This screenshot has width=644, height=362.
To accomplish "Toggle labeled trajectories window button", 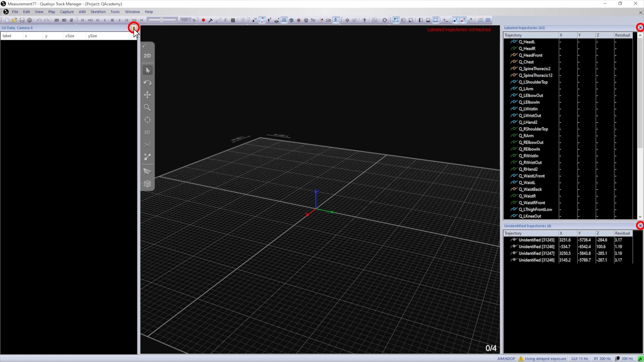I will pyautogui.click(x=455, y=20).
